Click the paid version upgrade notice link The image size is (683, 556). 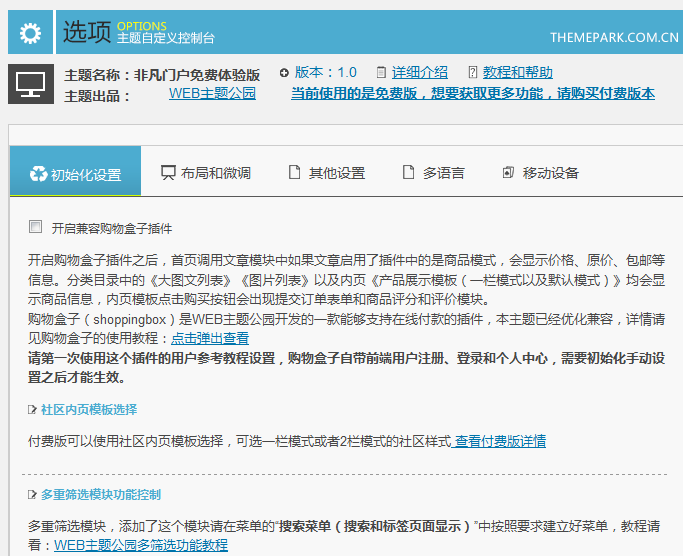click(472, 94)
